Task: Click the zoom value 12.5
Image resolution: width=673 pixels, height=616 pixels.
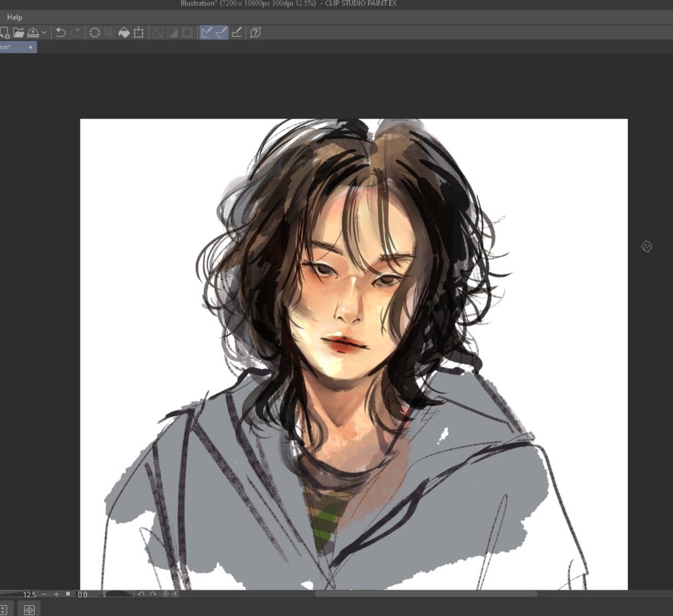Action: coord(29,594)
